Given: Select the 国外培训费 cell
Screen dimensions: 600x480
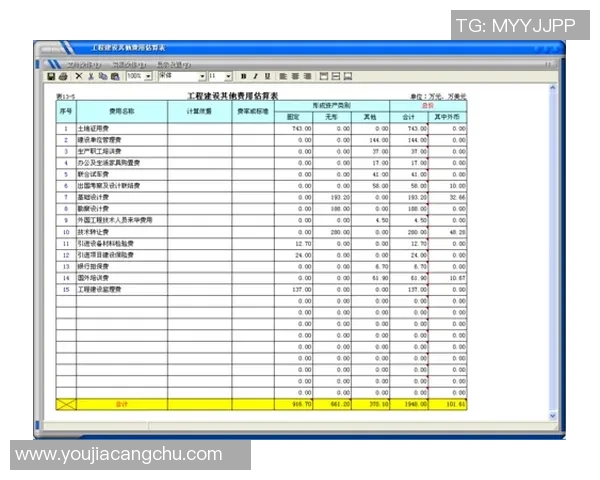Looking at the screenshot, I should pyautogui.click(x=122, y=278).
